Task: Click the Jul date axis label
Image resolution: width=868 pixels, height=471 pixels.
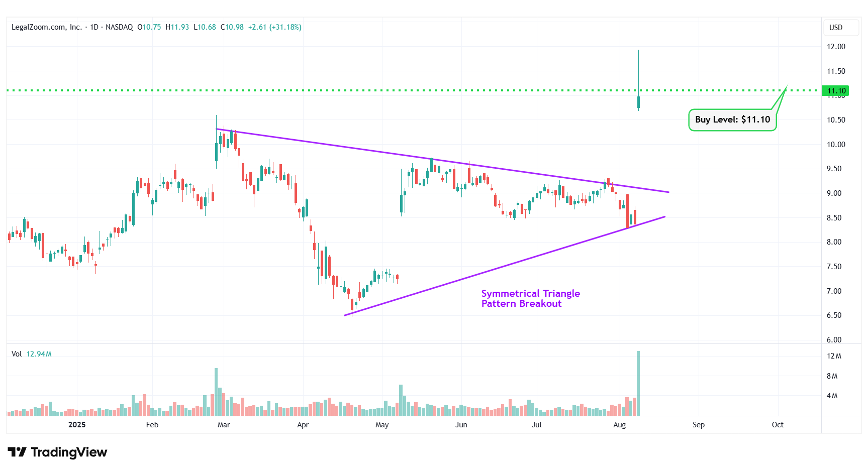Action: [x=537, y=425]
